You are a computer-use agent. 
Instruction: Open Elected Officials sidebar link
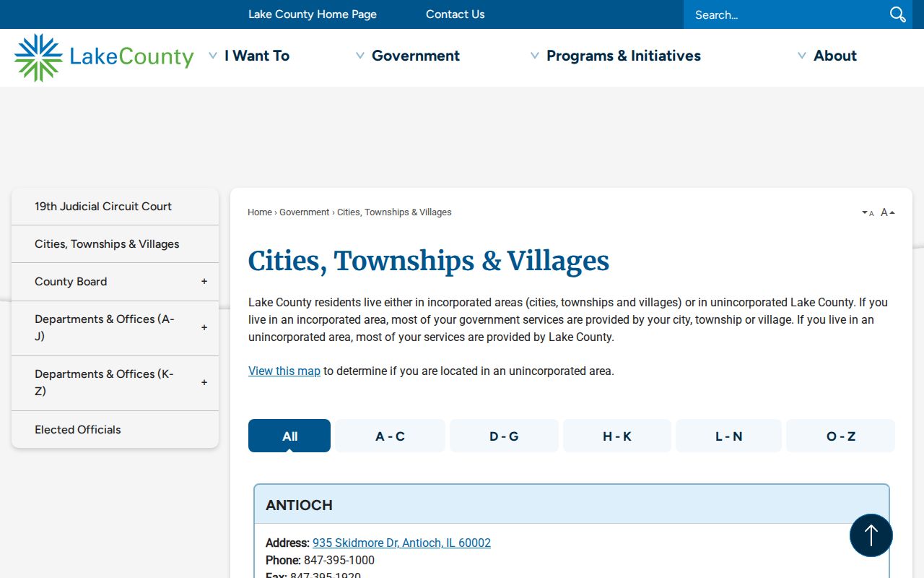(115, 430)
